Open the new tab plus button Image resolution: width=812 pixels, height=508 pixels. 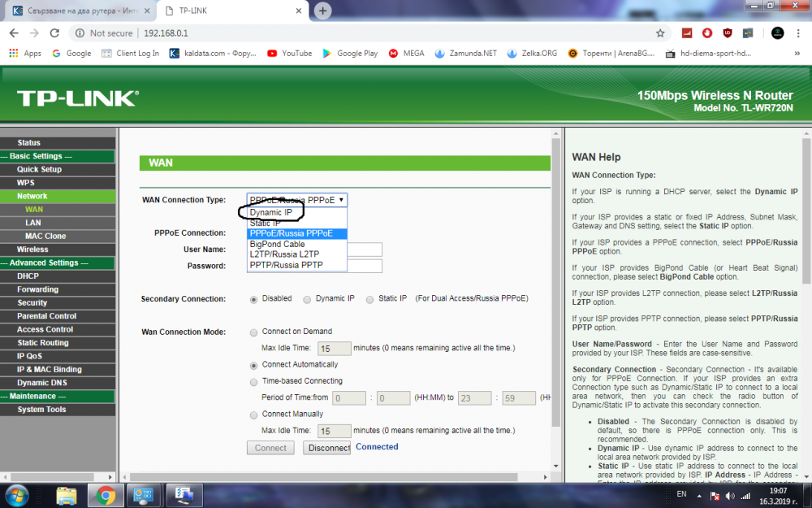pyautogui.click(x=322, y=11)
